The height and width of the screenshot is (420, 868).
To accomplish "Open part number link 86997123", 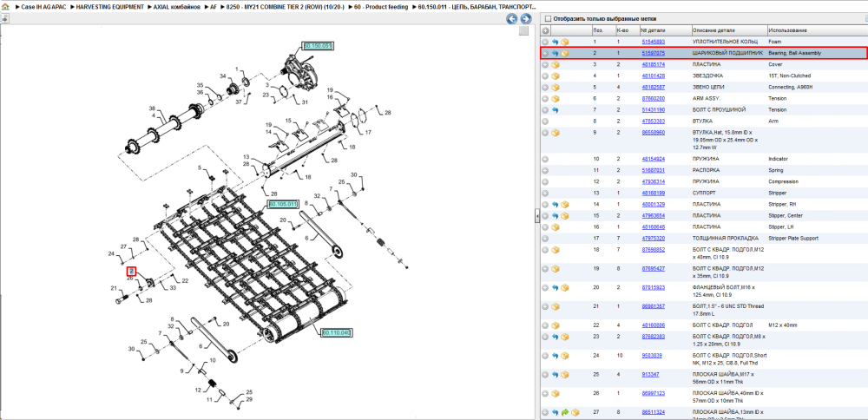I will pyautogui.click(x=654, y=393).
